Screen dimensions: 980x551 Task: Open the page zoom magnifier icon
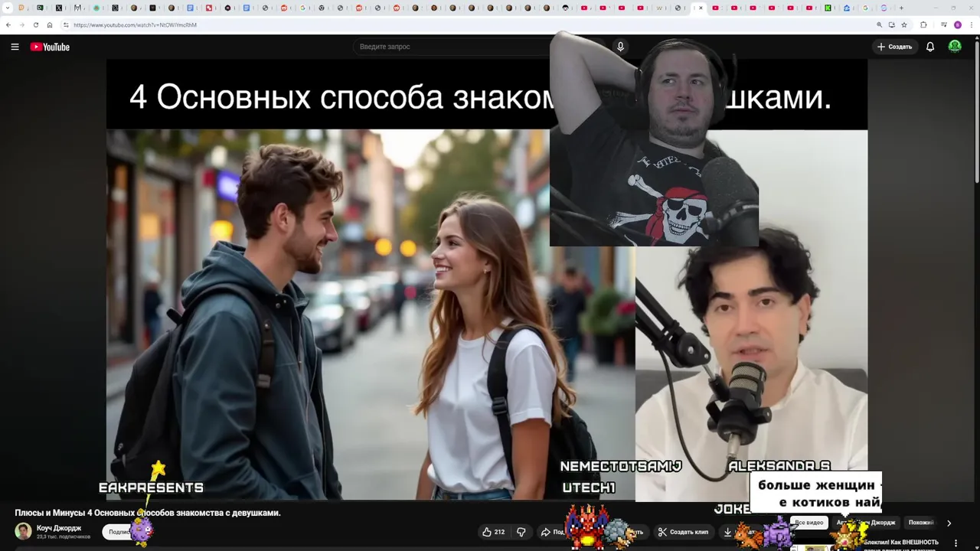(880, 24)
